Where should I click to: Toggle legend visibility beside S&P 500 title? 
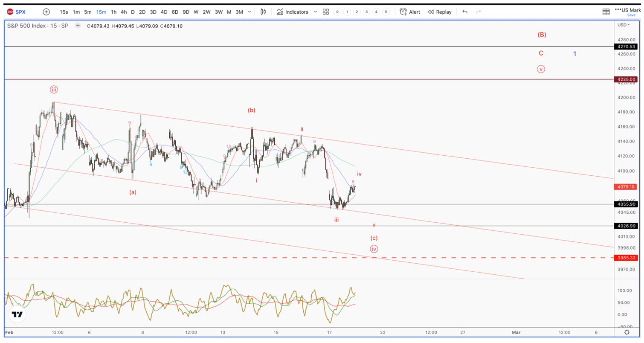point(78,26)
